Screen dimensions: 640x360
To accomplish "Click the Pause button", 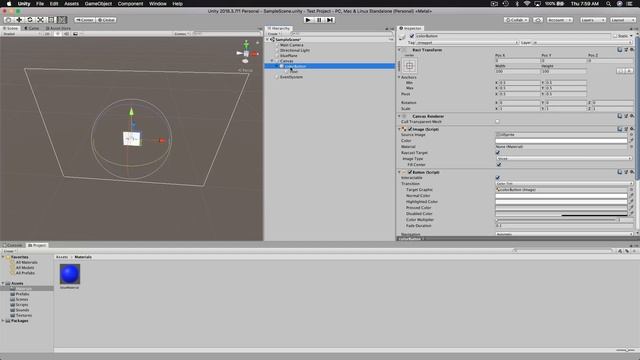I will click(319, 20).
